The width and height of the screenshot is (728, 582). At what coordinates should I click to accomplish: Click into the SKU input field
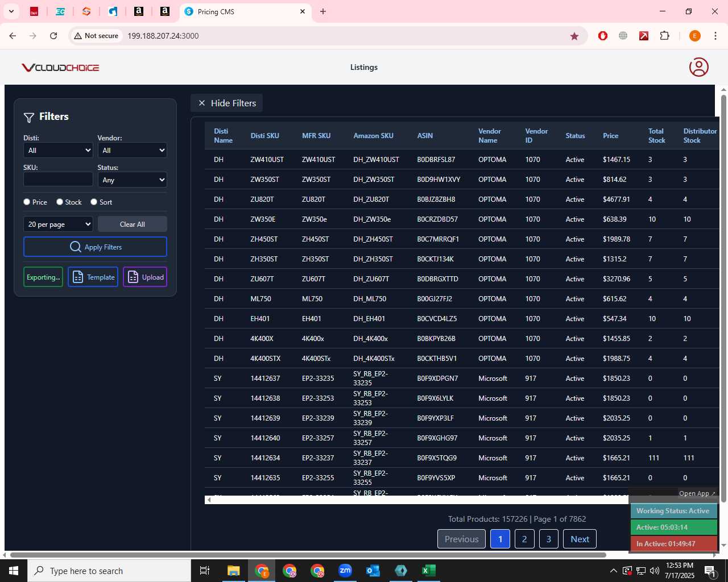[58, 179]
